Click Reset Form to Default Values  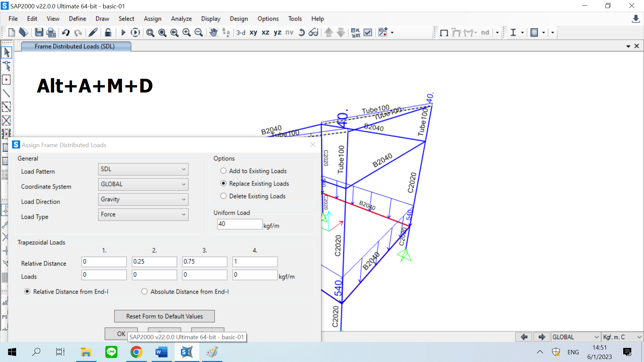164,316
